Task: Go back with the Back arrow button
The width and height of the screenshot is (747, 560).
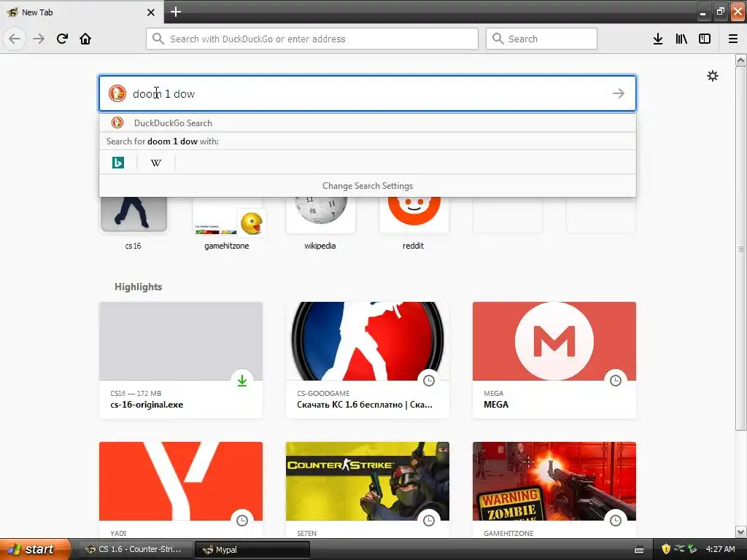Action: [15, 39]
